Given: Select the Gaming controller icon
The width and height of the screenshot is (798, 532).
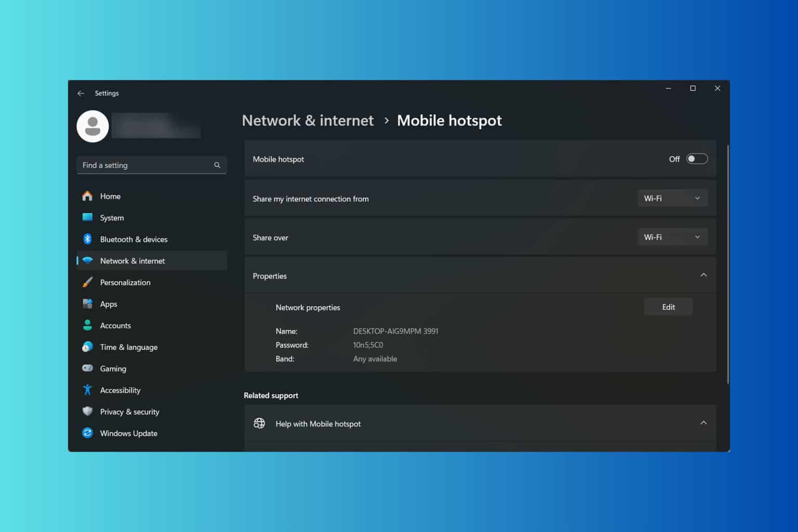Looking at the screenshot, I should (x=87, y=368).
